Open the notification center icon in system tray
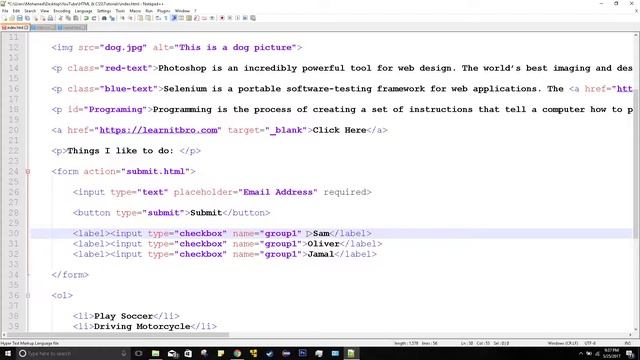 coord(631,353)
